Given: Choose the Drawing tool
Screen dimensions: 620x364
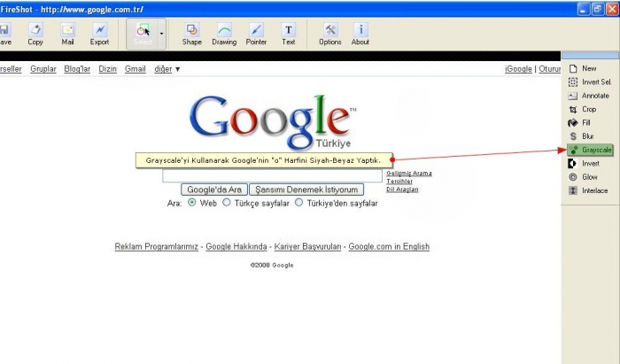Looking at the screenshot, I should 225,34.
